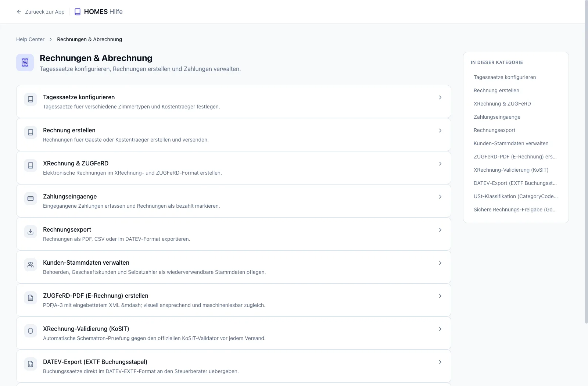
Task: Click description 'Rechnungen als PDF, CSV oder im DATEV-Format exportieren.'
Action: (116, 239)
